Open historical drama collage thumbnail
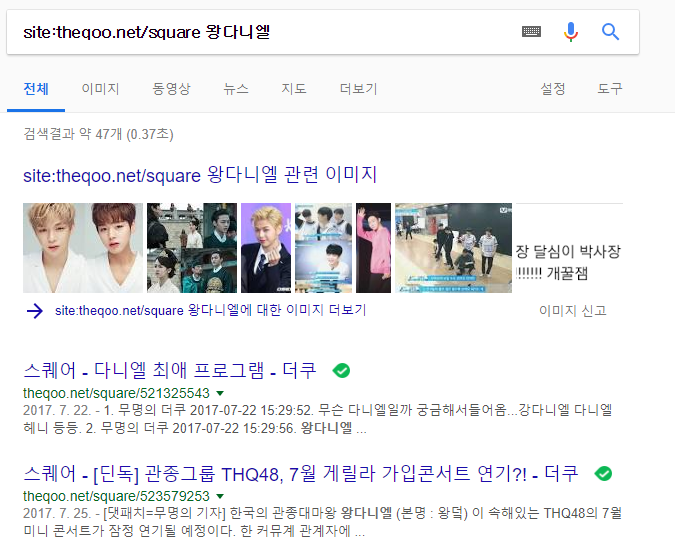This screenshot has width=675, height=548. [192, 248]
